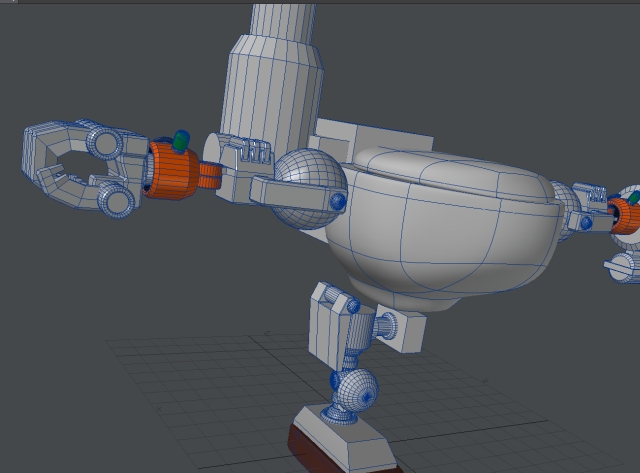Click the upper claw hinge sphere
Screen dimensions: 640x473
coord(105,141)
